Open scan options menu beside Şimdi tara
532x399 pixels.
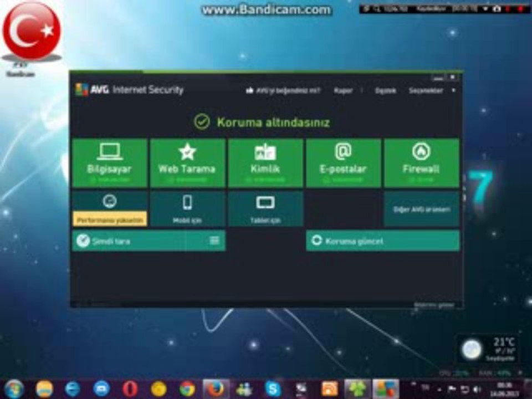tap(214, 241)
